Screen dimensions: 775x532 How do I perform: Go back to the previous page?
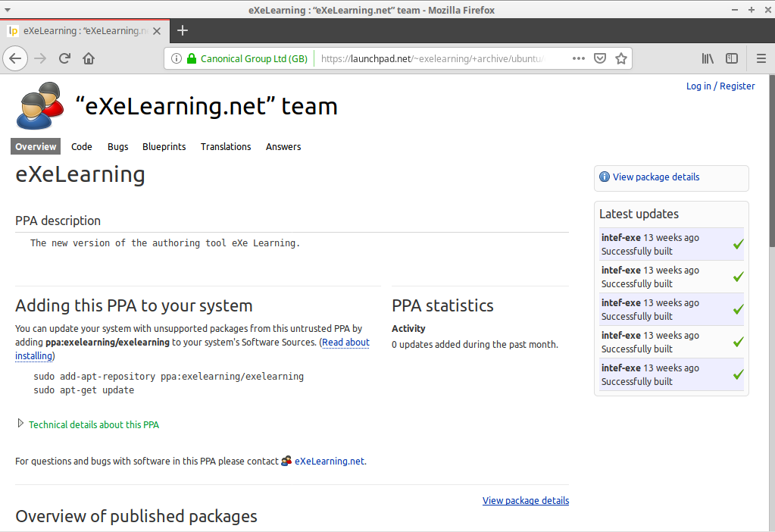(15, 59)
